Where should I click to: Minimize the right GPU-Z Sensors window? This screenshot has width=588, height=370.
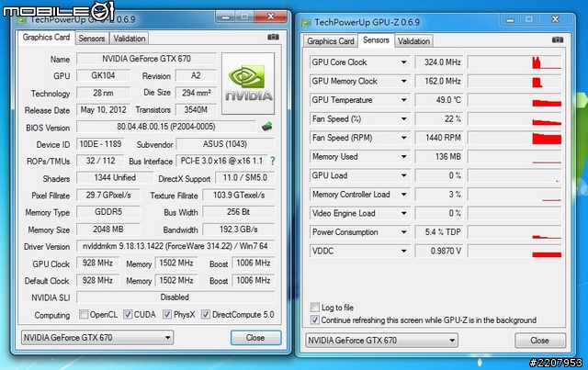510,19
